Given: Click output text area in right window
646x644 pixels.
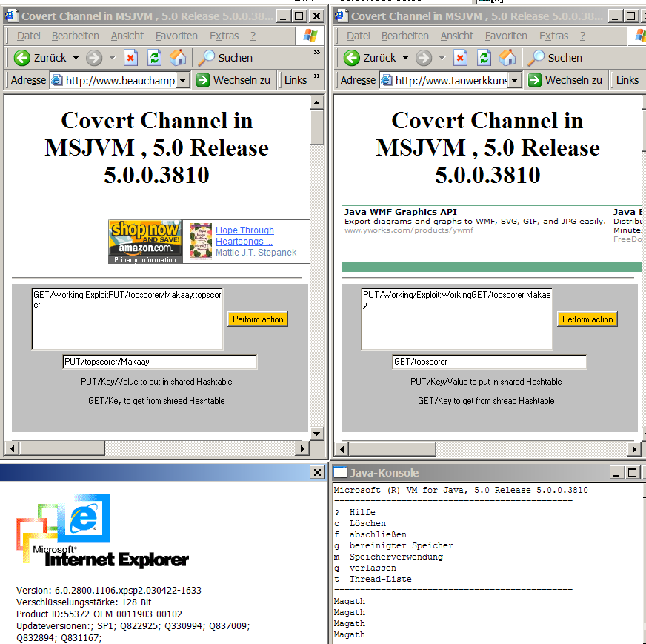Looking at the screenshot, I should pyautogui.click(x=457, y=319).
